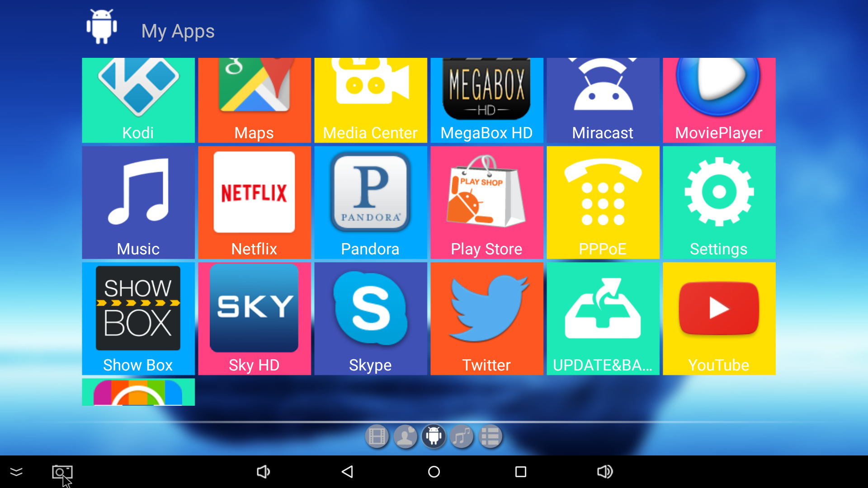The width and height of the screenshot is (868, 488).
Task: Collapse the navigation bar with chevron
Action: (16, 472)
